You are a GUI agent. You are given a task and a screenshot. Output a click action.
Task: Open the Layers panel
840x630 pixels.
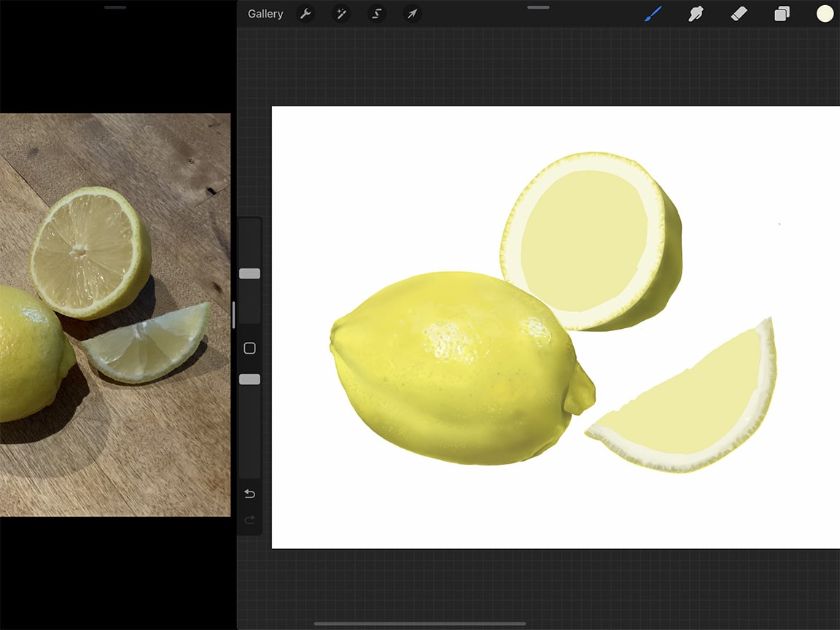point(782,13)
